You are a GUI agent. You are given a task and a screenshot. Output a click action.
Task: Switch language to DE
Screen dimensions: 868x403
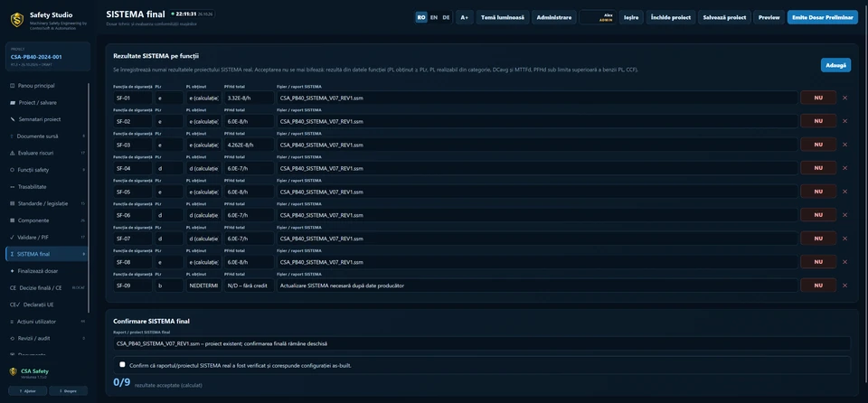446,18
